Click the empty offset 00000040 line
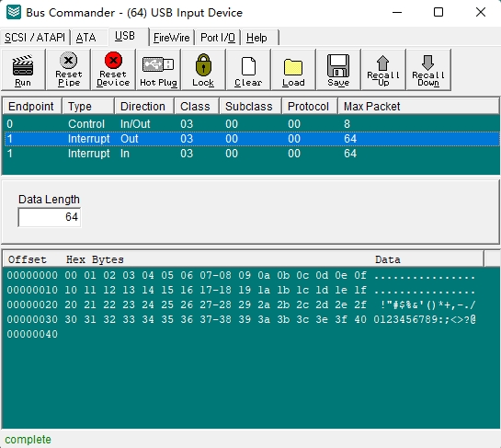 pyautogui.click(x=32, y=334)
